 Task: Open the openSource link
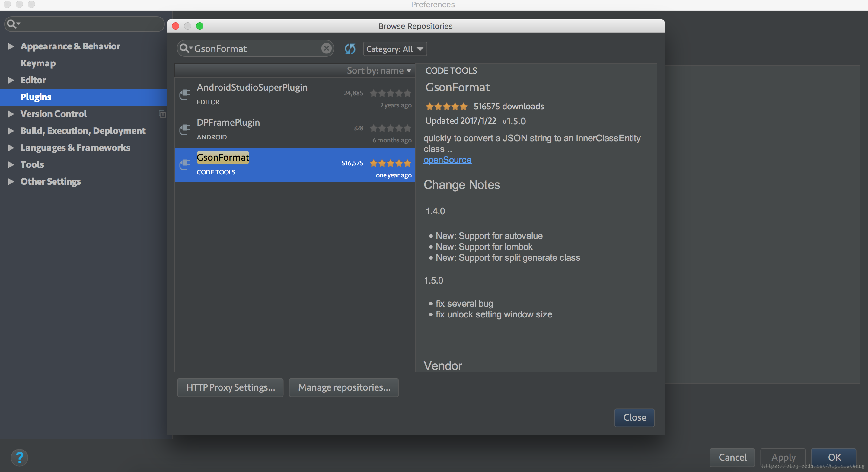coord(448,160)
